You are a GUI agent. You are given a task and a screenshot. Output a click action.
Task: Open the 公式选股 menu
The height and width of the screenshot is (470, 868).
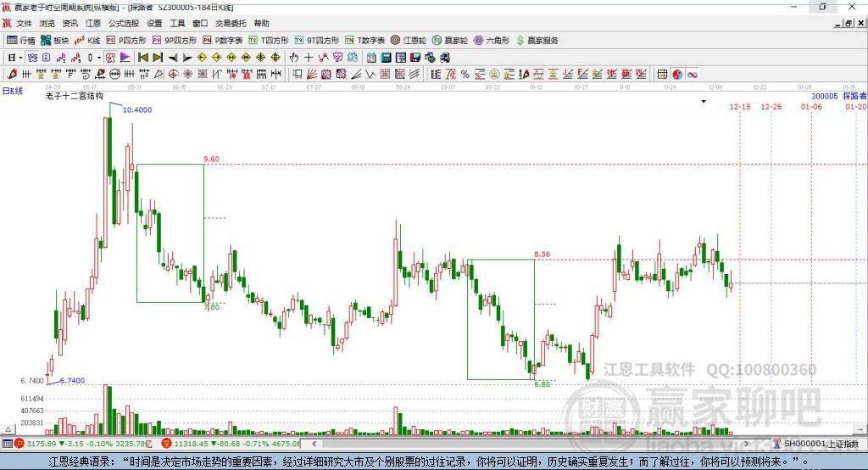pyautogui.click(x=123, y=24)
